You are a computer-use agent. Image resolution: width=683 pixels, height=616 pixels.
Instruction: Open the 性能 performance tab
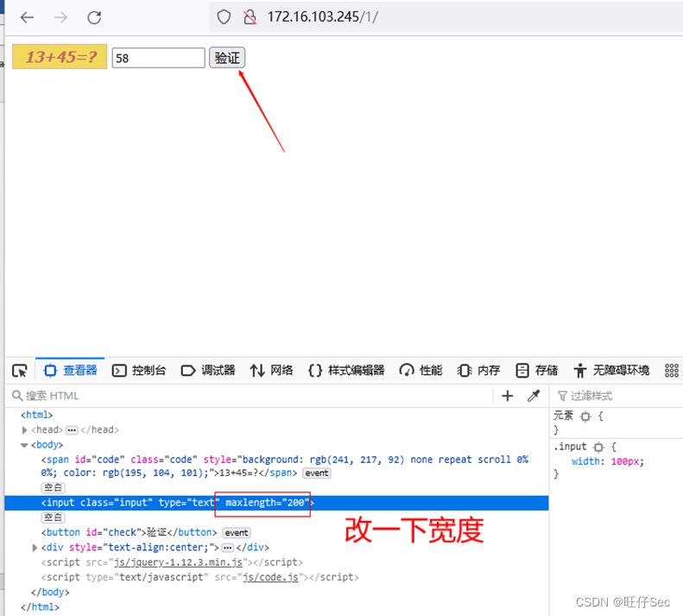(x=421, y=371)
